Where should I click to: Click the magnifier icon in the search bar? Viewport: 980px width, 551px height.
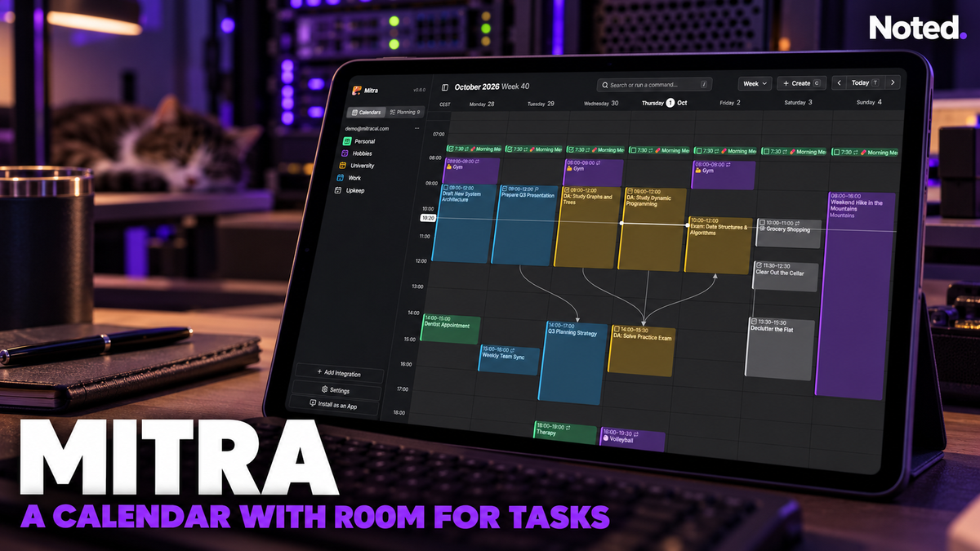pos(604,84)
